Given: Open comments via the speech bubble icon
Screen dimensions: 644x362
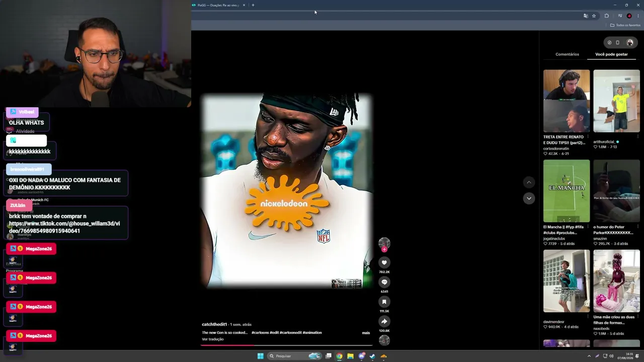Looking at the screenshot, I should 384,282.
